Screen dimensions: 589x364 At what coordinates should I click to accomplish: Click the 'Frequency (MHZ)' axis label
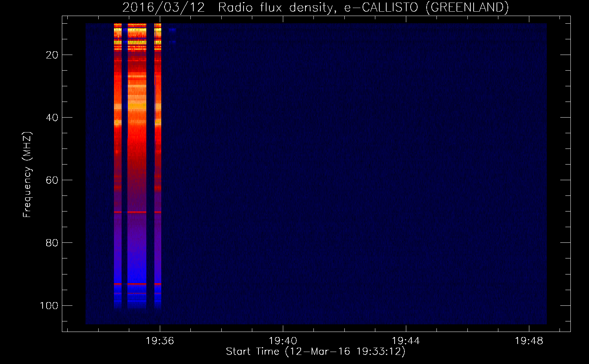click(x=27, y=175)
